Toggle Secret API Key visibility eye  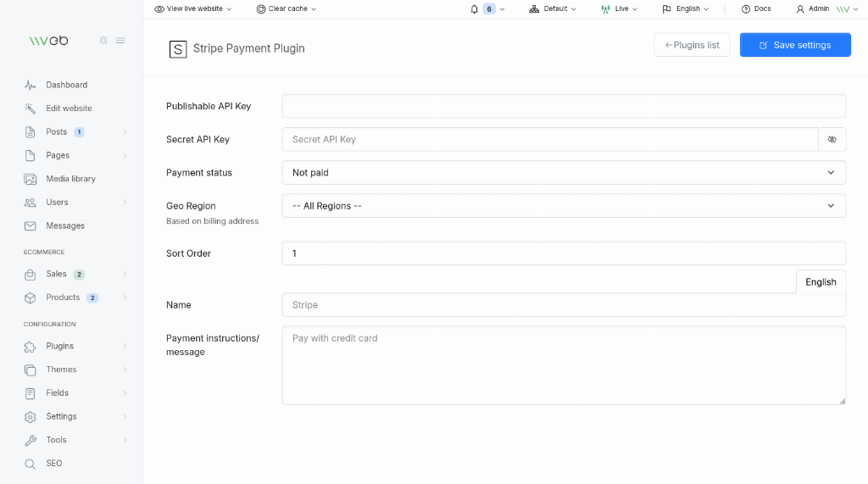click(832, 140)
